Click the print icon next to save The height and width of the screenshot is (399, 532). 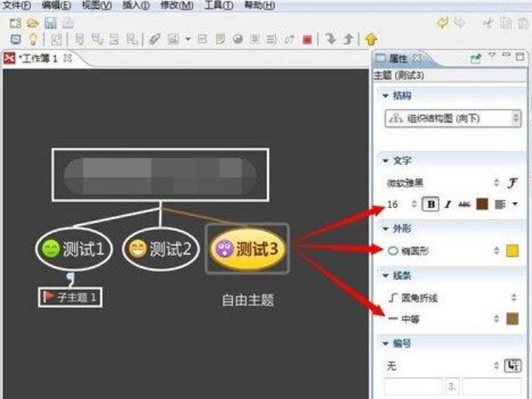(68, 23)
